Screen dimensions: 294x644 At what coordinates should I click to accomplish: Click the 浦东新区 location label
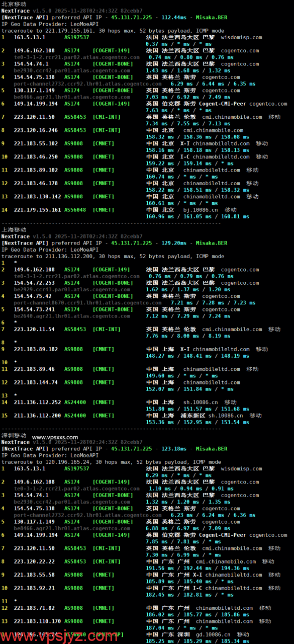pos(193,416)
